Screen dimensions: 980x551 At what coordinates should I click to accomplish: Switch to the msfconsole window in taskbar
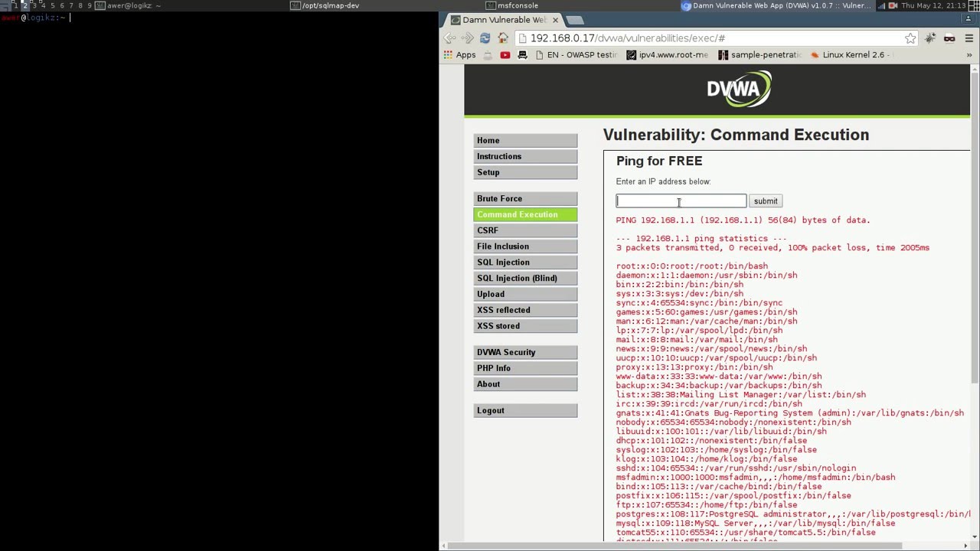[x=513, y=5]
